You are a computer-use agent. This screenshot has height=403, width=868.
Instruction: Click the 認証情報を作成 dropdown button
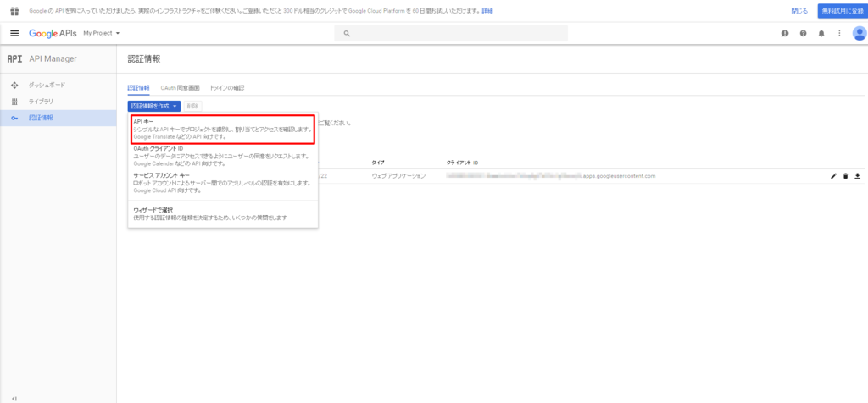(x=154, y=106)
